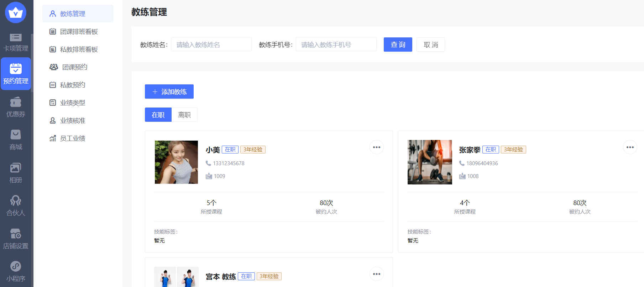This screenshot has width=644, height=287.
Task: Click 张家拳's profile photo
Action: pos(430,162)
